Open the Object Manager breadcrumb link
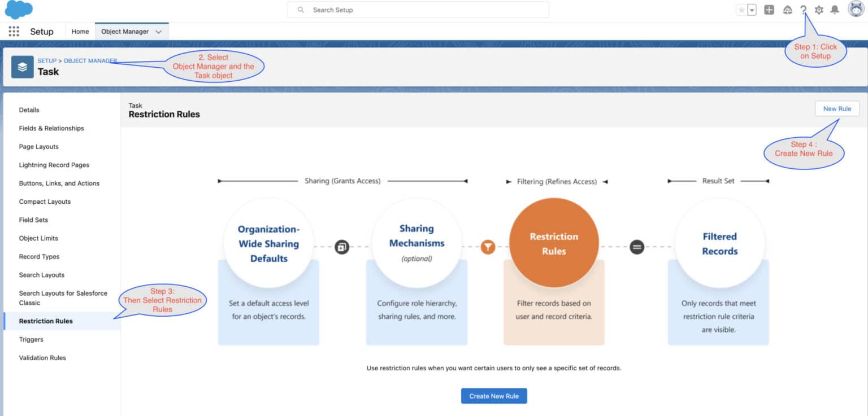 point(89,60)
